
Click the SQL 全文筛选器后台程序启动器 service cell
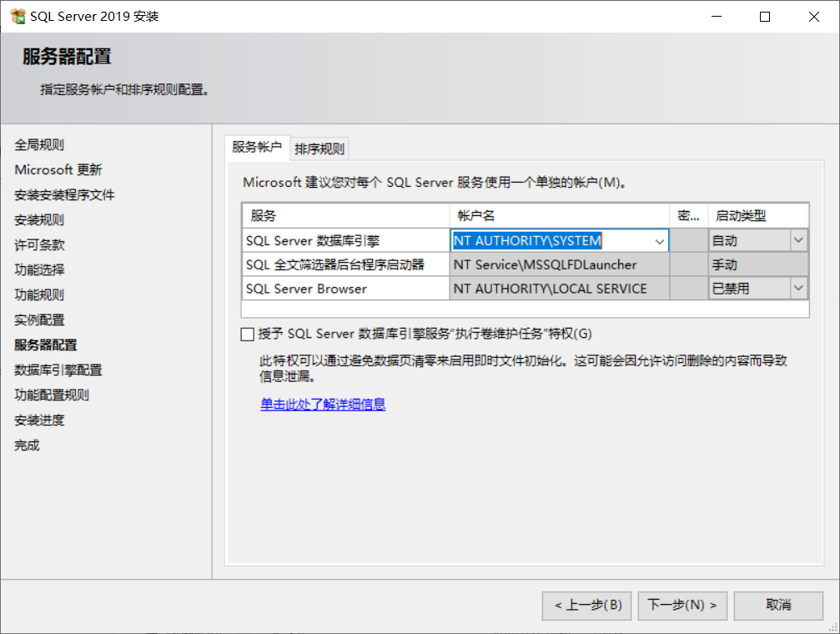pos(345,264)
